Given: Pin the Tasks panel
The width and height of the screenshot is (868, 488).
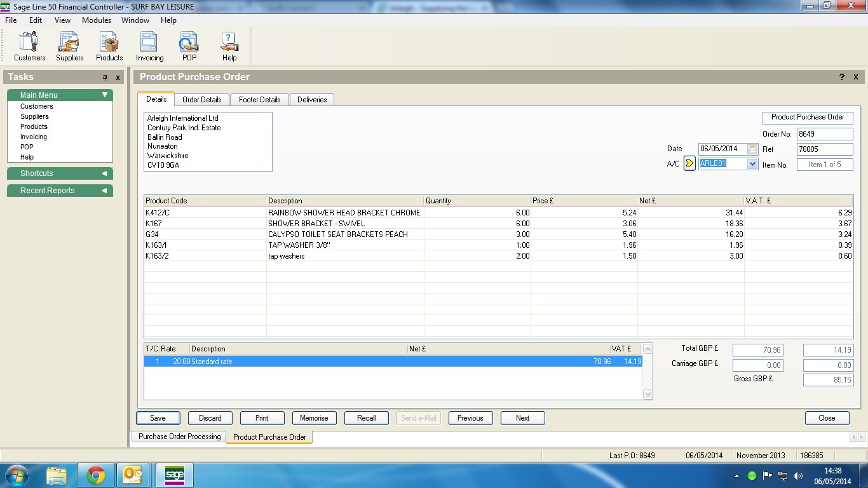Looking at the screenshot, I should pos(105,78).
